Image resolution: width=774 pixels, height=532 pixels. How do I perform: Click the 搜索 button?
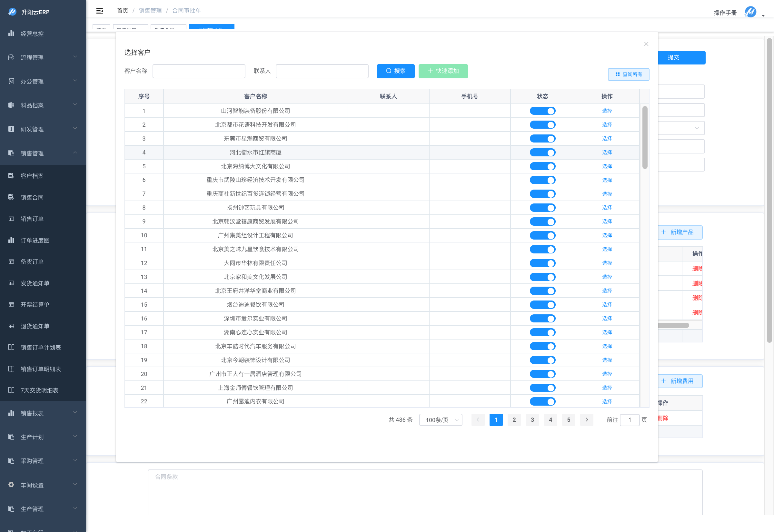click(395, 71)
